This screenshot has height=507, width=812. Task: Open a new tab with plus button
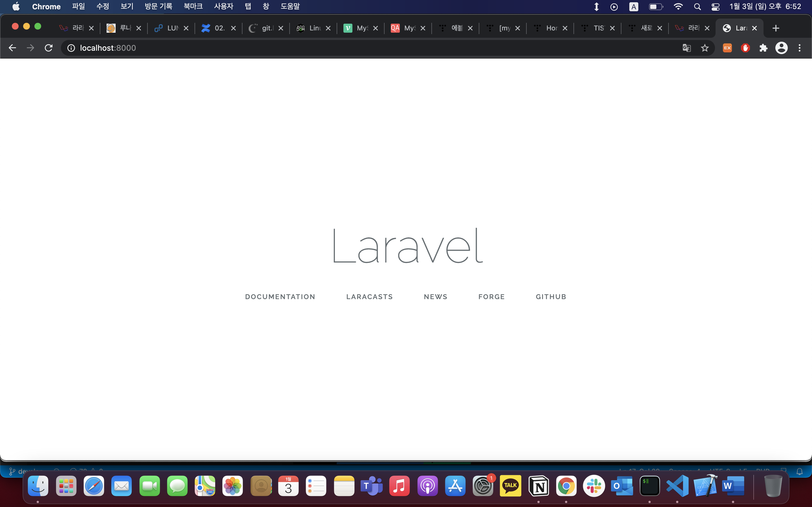(775, 28)
